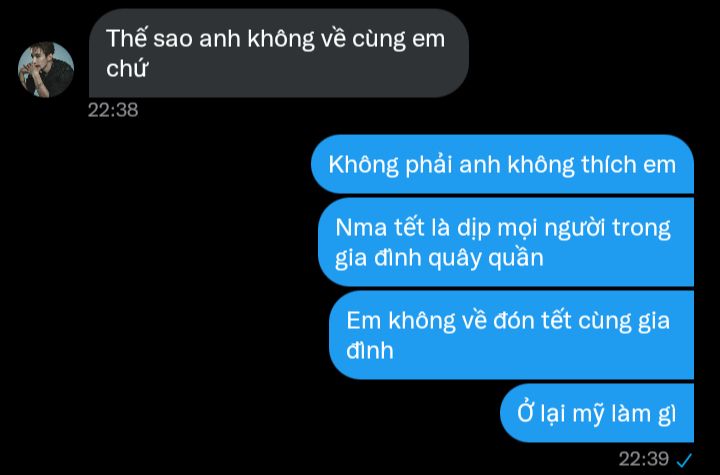The height and width of the screenshot is (475, 720).
Task: Open the sender's profile avatar
Action: pos(46,70)
